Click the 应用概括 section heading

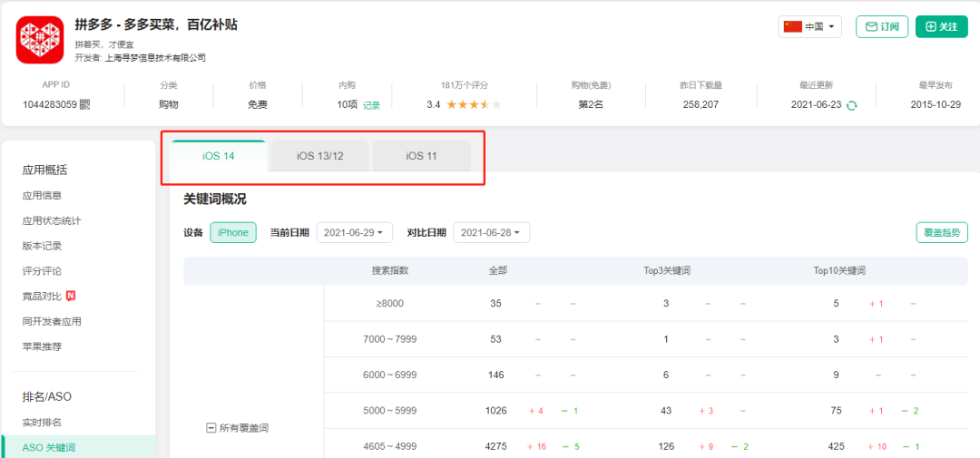tap(44, 170)
